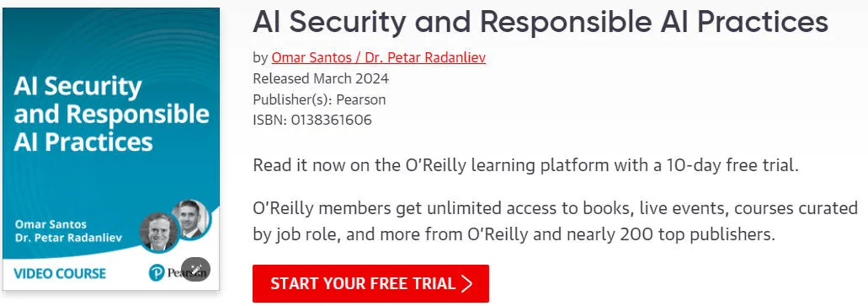Click the course cover thumbnail image

(x=111, y=149)
